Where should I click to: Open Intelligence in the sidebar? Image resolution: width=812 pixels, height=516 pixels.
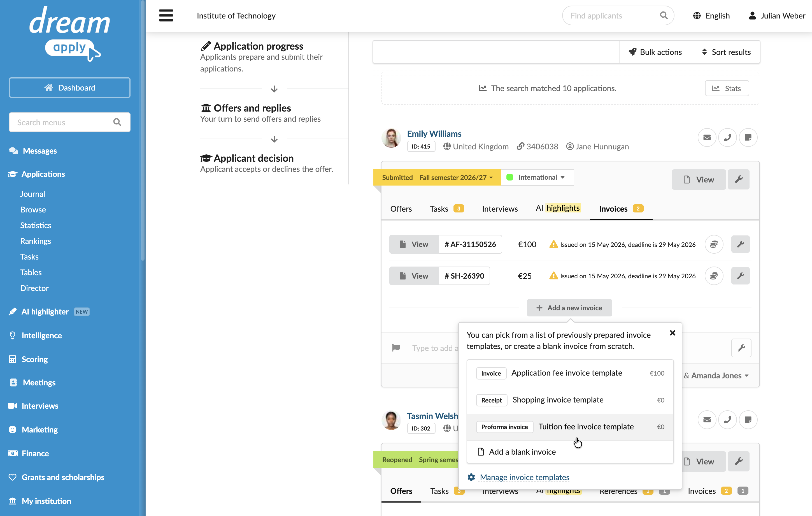(x=35, y=335)
